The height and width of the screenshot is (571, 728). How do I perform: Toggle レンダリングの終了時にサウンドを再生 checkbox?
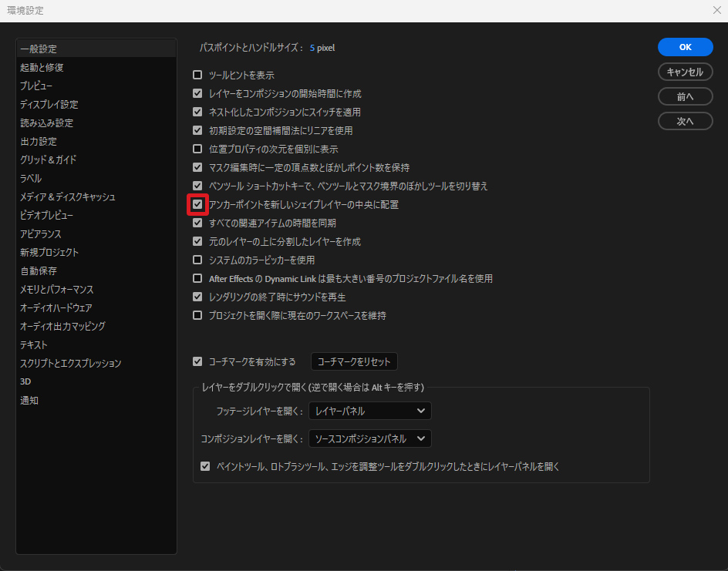point(197,297)
